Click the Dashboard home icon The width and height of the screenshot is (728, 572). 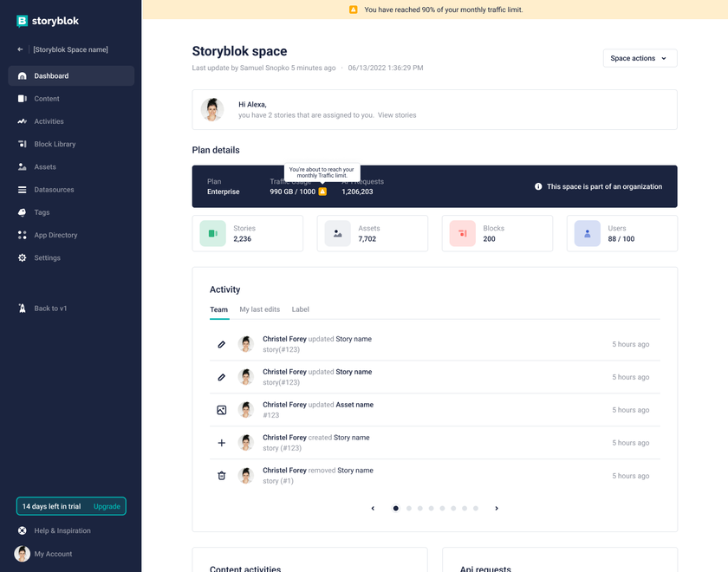point(22,75)
